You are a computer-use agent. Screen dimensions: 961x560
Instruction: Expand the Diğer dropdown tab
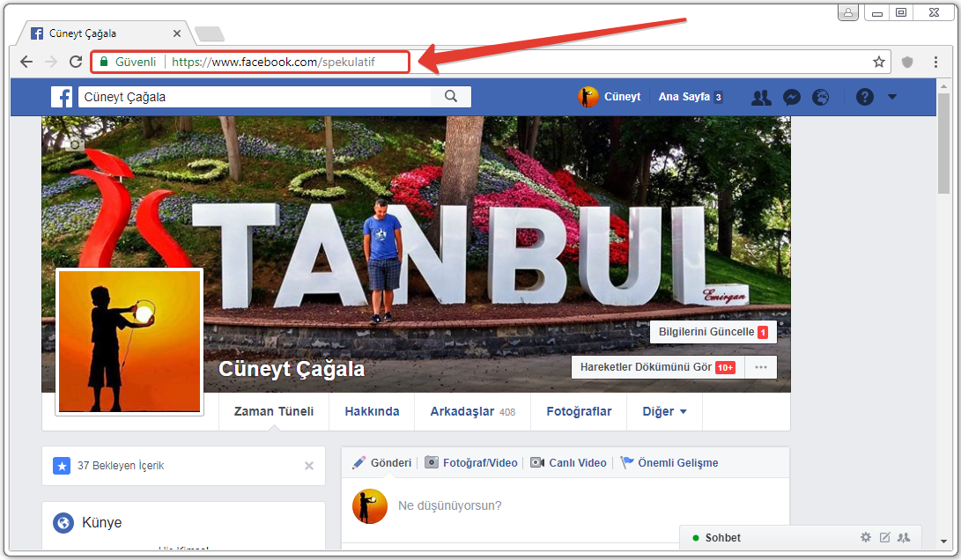664,411
